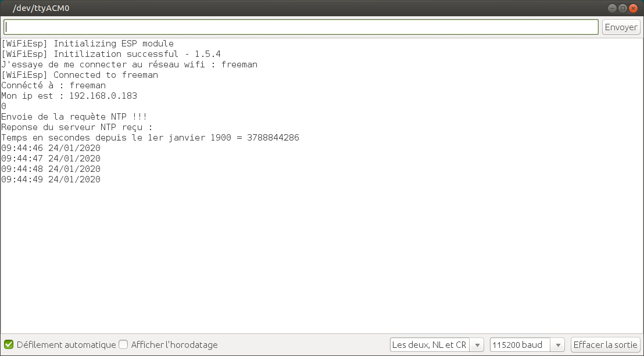Screen dimensions: 644x356
Task: Minimize the /dev/ttyACM0 window
Action: pyautogui.click(x=612, y=8)
